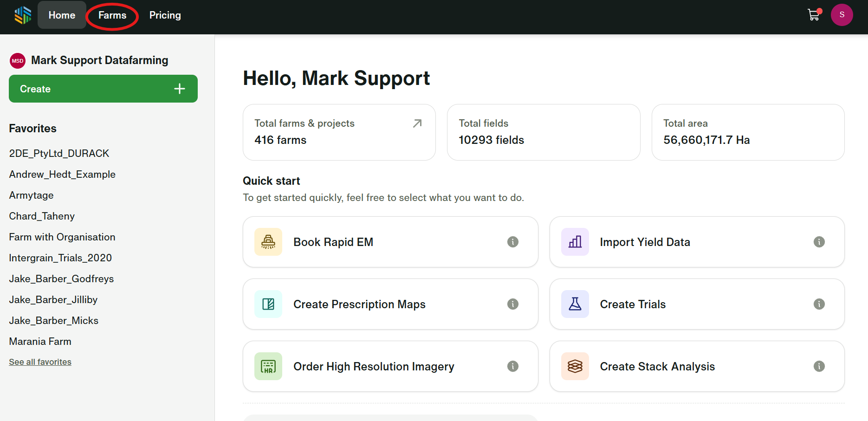
Task: Click the Book Rapid EM info icon
Action: (512, 242)
